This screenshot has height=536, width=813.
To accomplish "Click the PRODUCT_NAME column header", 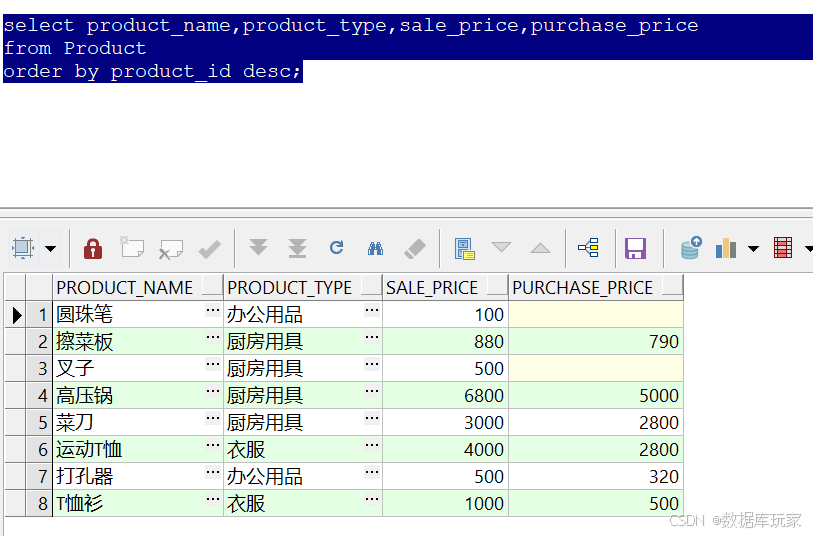I will point(138,288).
